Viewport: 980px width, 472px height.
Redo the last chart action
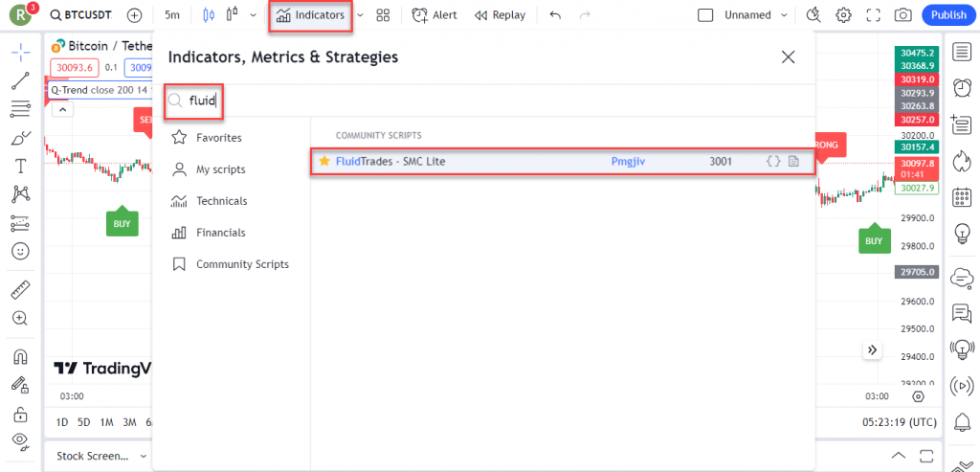tap(585, 15)
